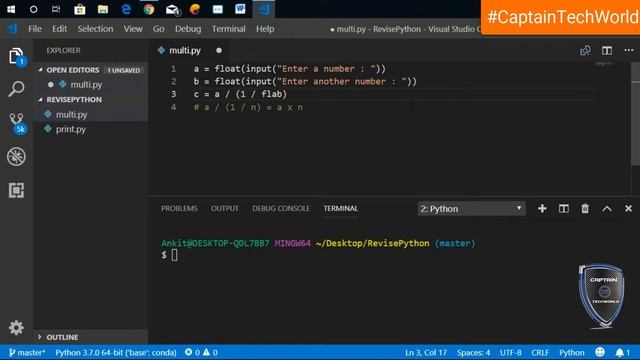Open Mail app from taskbar
The height and width of the screenshot is (360, 640).
(172, 9)
